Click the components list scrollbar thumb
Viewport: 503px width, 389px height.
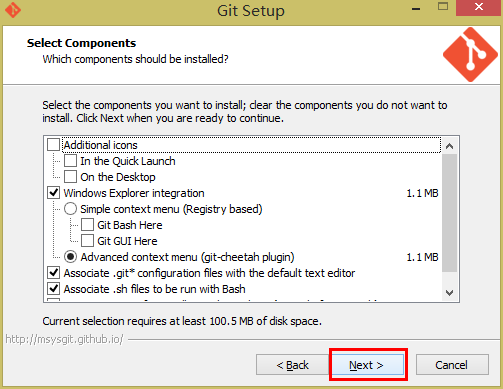click(x=450, y=213)
